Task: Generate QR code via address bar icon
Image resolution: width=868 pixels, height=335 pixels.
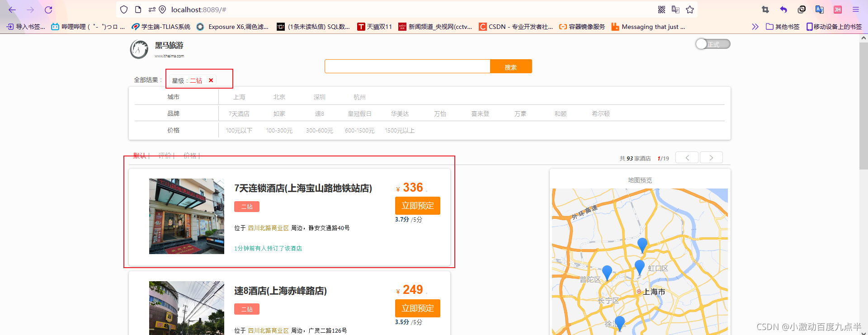Action: point(661,9)
